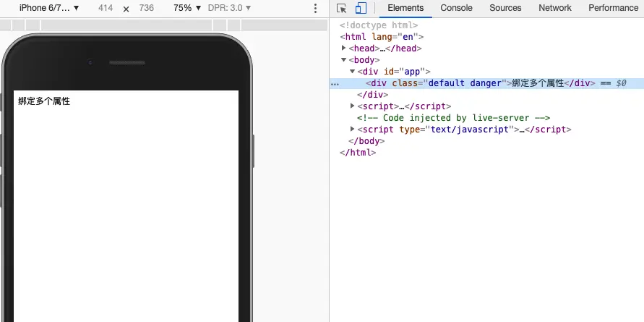The image size is (644, 322).
Task: Collapse the body element node
Action: click(344, 59)
